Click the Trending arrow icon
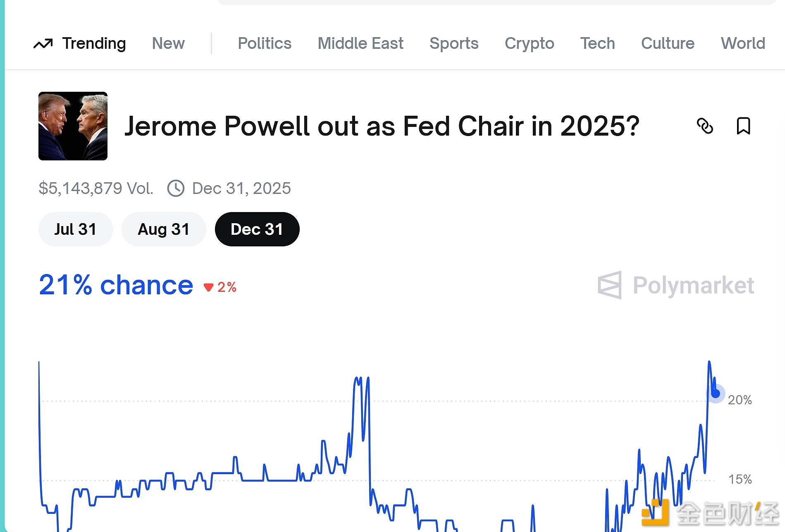785x532 pixels. 43,43
